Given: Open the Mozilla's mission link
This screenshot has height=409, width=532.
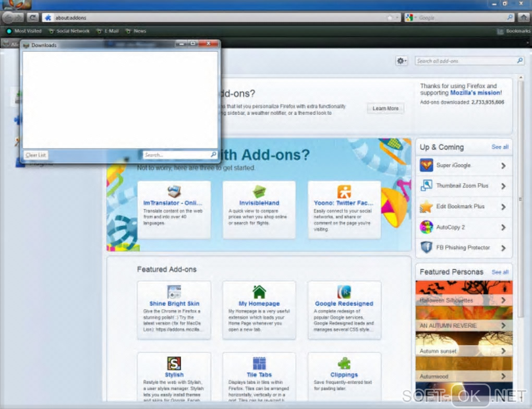Looking at the screenshot, I should click(476, 93).
